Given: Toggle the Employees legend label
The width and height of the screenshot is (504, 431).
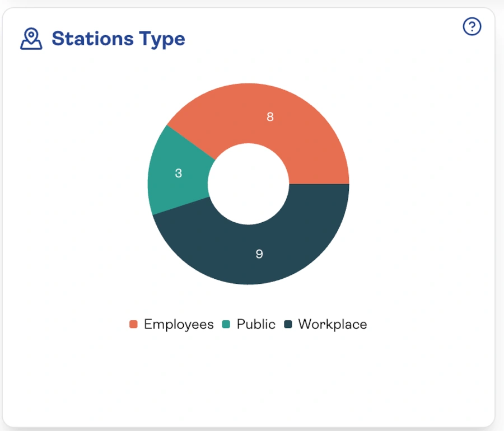Looking at the screenshot, I should [179, 325].
